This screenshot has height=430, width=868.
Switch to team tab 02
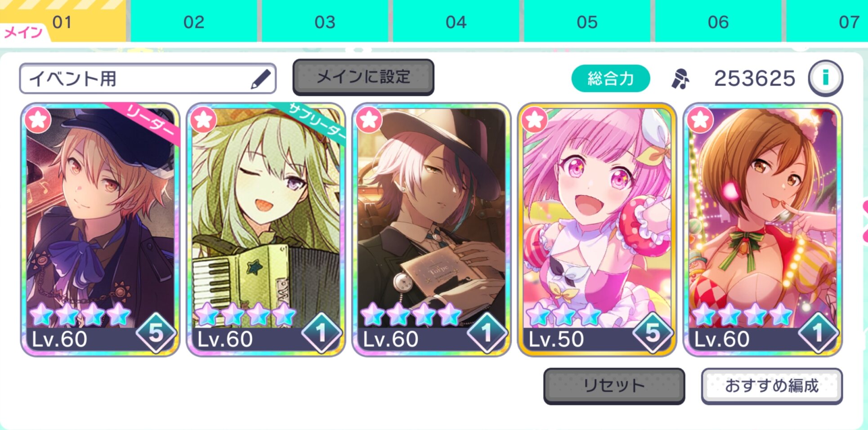(x=194, y=21)
